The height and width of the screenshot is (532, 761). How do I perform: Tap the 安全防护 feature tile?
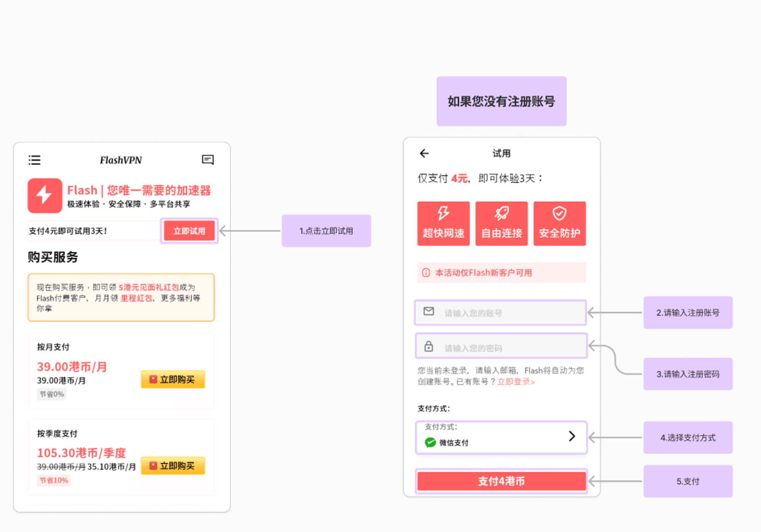coord(559,223)
